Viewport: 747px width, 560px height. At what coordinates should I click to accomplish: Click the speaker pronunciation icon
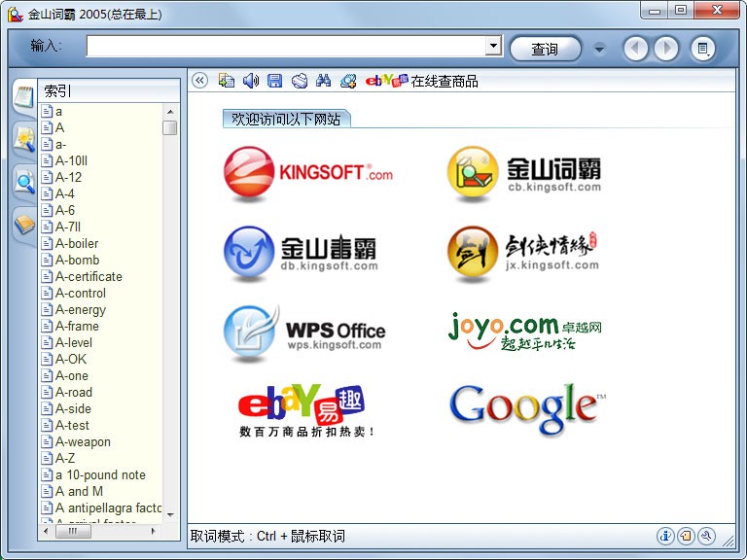[251, 81]
